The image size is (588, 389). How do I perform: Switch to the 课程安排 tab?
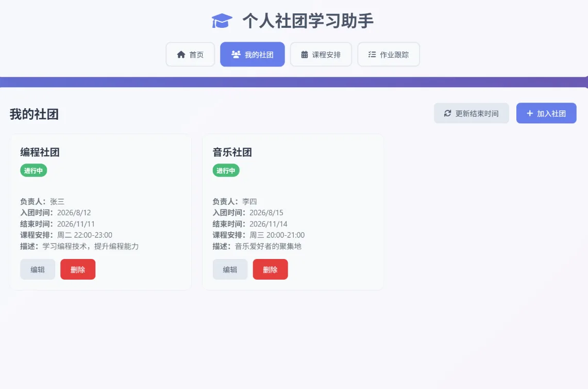[321, 55]
